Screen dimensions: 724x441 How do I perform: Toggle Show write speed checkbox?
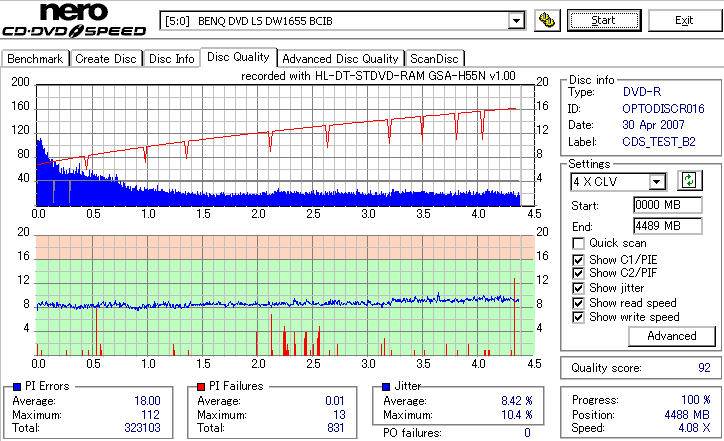(578, 317)
